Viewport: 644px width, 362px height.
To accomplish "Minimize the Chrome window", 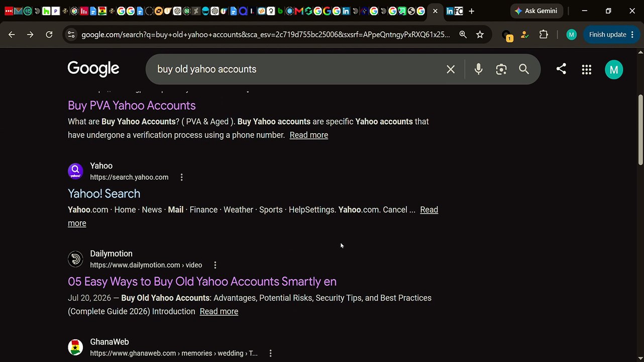I will click(x=585, y=11).
